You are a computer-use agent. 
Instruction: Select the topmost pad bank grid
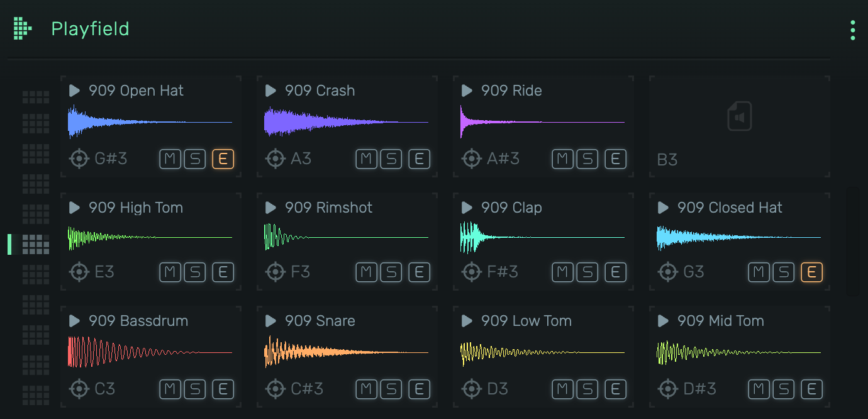(36, 97)
